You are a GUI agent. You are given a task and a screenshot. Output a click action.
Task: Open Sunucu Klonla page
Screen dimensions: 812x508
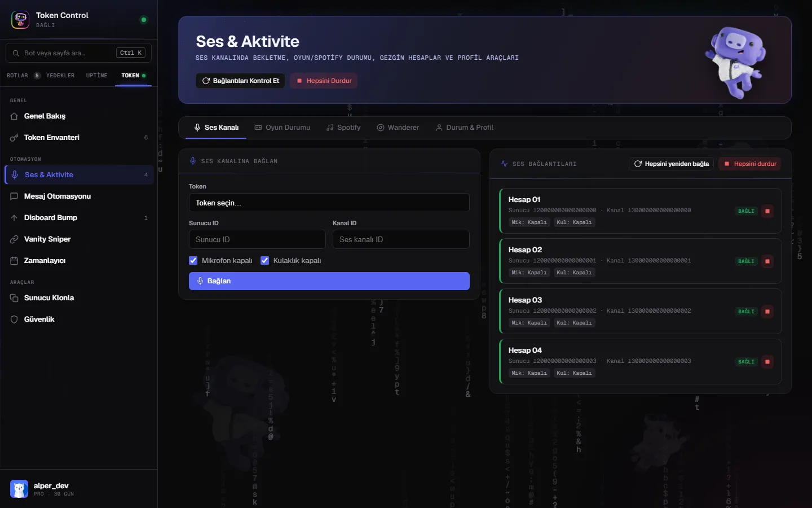click(x=79, y=298)
